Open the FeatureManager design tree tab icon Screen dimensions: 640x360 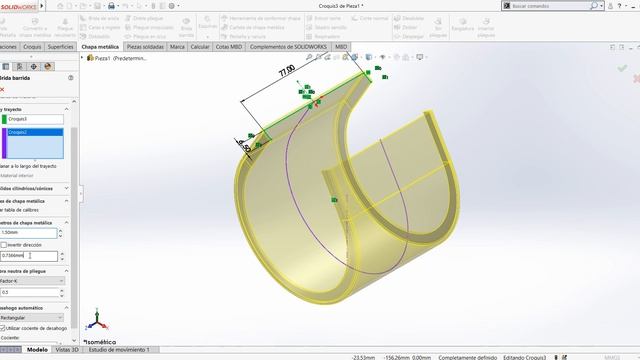click(x=6, y=67)
